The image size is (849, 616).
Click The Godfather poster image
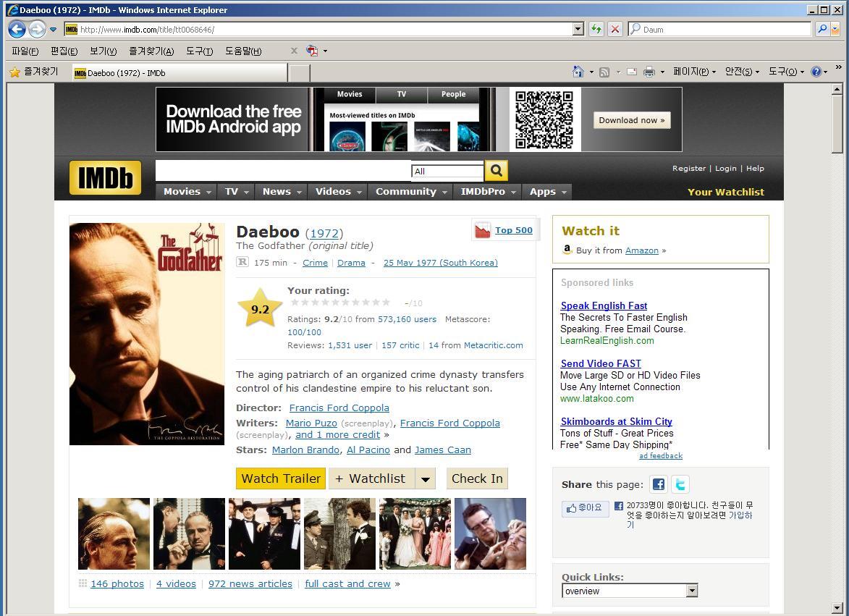[x=147, y=334]
